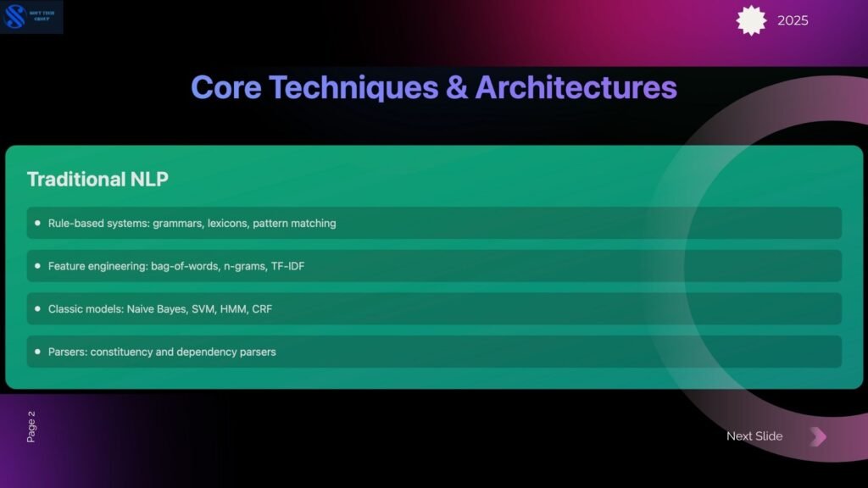Click the Parsers constituency and dependency item
The width and height of the screenshot is (868, 488).
point(162,352)
